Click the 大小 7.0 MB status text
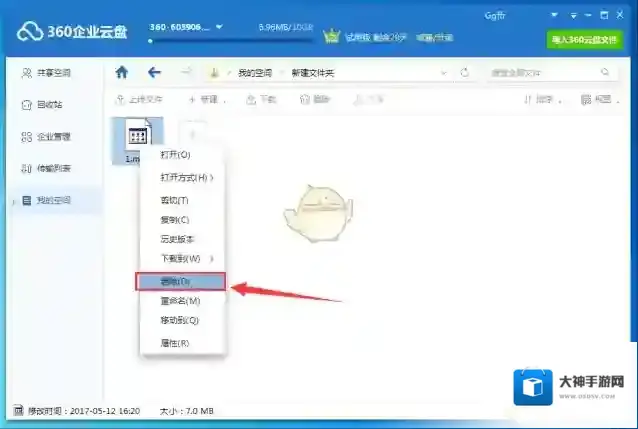This screenshot has width=638, height=429. coord(186,411)
